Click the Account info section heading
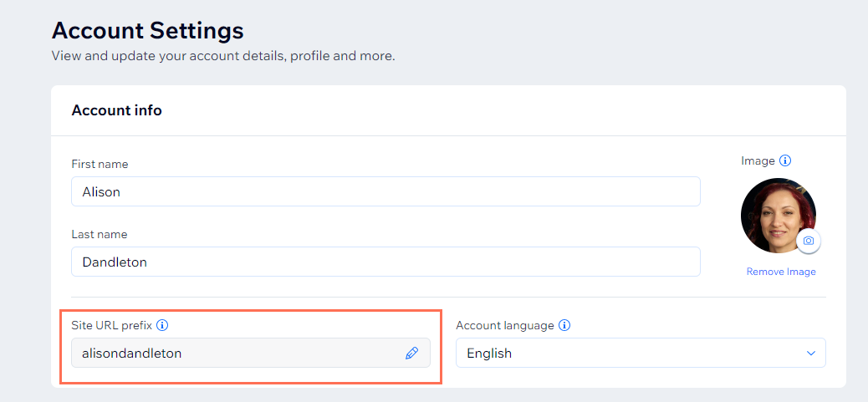 coord(116,110)
